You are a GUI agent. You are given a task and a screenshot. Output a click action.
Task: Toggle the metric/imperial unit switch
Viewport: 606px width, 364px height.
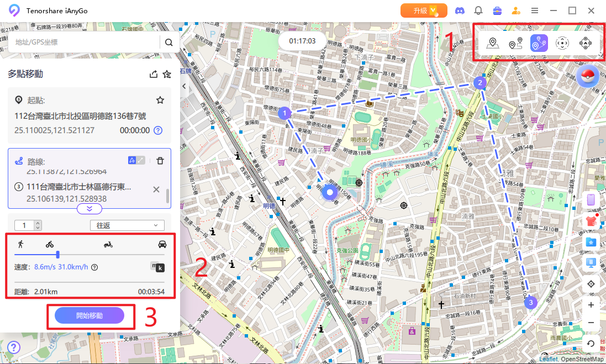click(x=157, y=267)
